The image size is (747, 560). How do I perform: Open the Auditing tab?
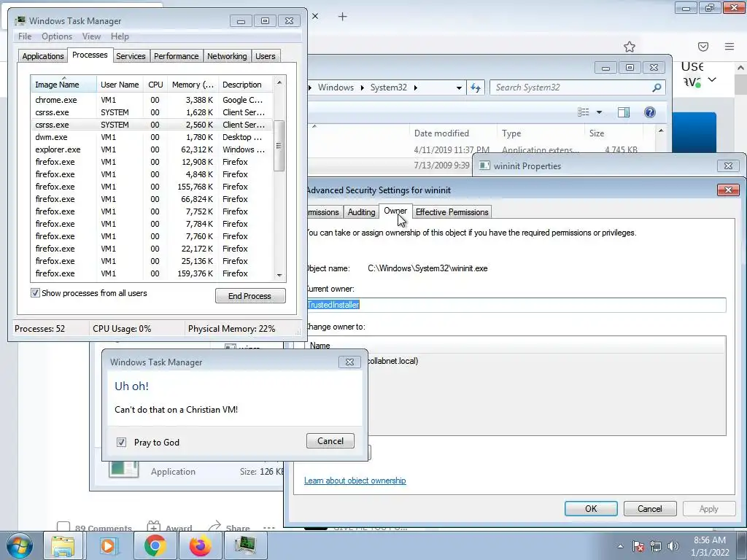[x=361, y=212]
